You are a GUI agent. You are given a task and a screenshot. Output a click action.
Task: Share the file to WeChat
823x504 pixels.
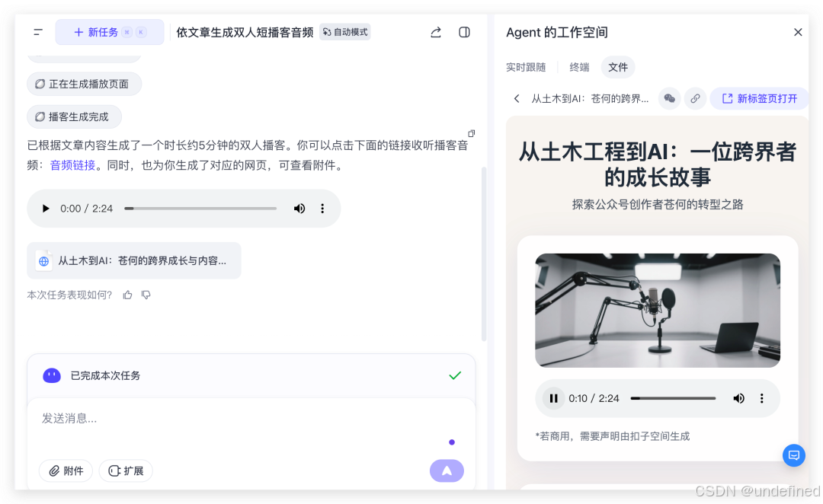pos(669,99)
